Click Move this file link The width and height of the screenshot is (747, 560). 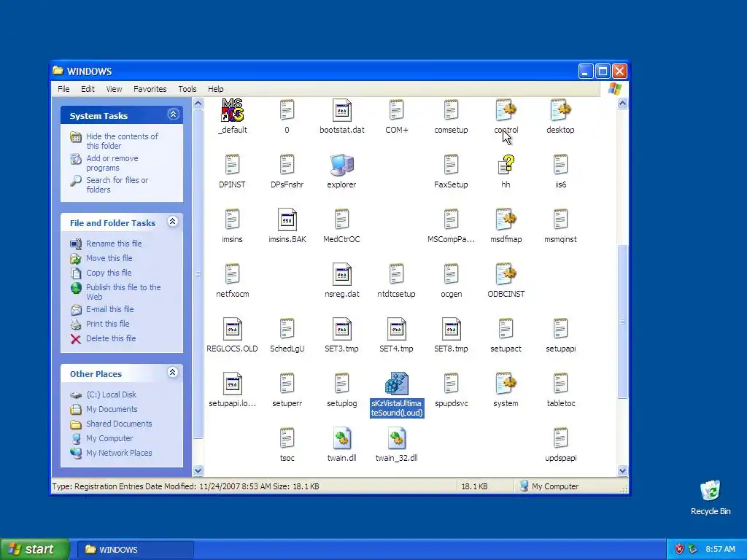coord(109,258)
